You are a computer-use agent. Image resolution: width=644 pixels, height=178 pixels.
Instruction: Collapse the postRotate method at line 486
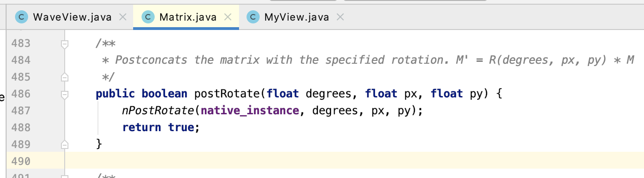(65, 94)
